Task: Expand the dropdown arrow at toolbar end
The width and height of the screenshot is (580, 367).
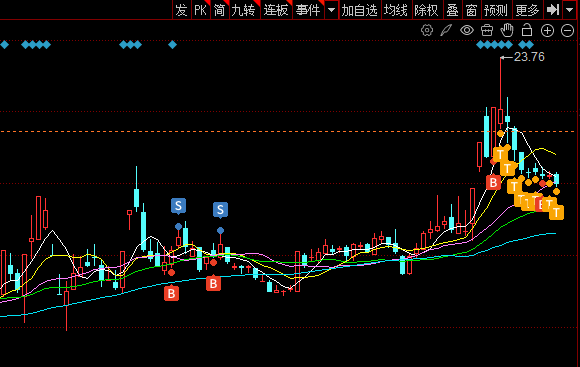Action: pyautogui.click(x=570, y=10)
